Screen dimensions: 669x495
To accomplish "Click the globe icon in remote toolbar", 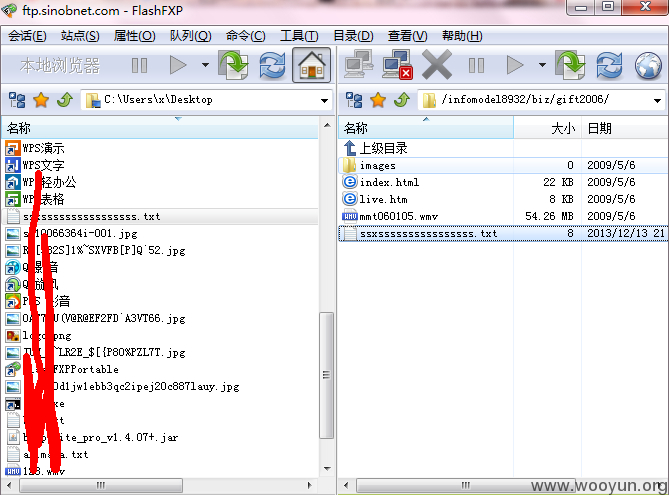I will 648,65.
